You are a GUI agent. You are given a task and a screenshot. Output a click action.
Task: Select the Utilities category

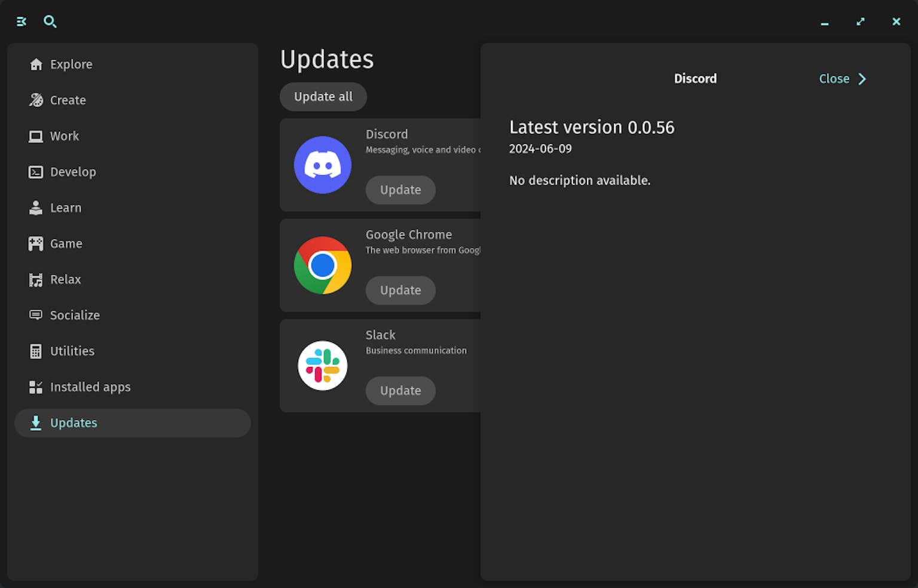72,351
